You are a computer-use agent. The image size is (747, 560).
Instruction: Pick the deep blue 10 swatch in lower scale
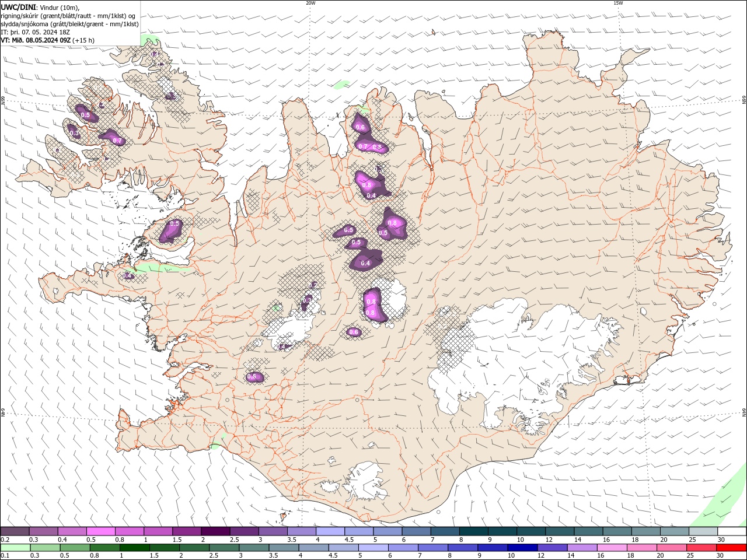click(522, 548)
